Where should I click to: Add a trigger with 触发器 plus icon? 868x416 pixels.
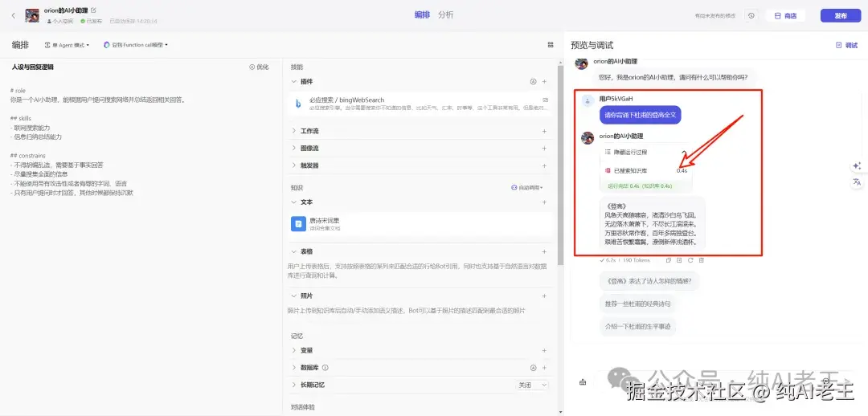tap(544, 165)
